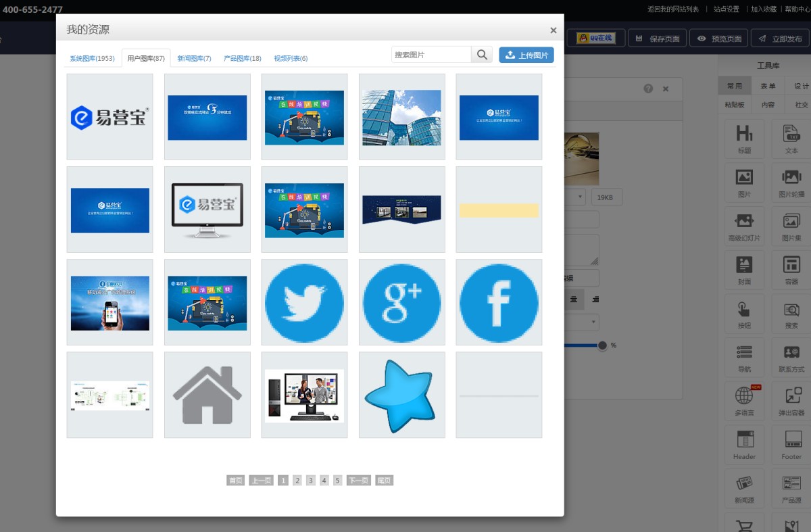The height and width of the screenshot is (532, 811).
Task: Switch toolbox to 表单 tab
Action: tap(768, 86)
